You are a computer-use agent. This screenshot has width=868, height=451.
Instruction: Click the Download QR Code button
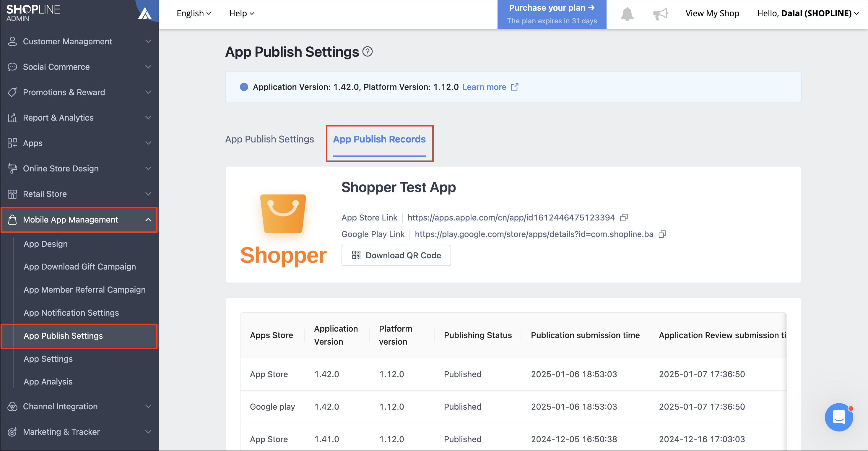pyautogui.click(x=396, y=256)
